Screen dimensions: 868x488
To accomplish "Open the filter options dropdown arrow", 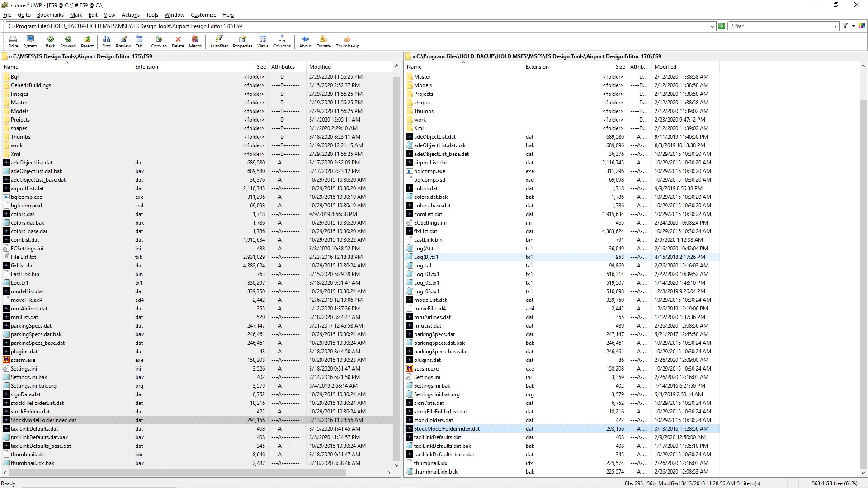I will click(x=853, y=26).
